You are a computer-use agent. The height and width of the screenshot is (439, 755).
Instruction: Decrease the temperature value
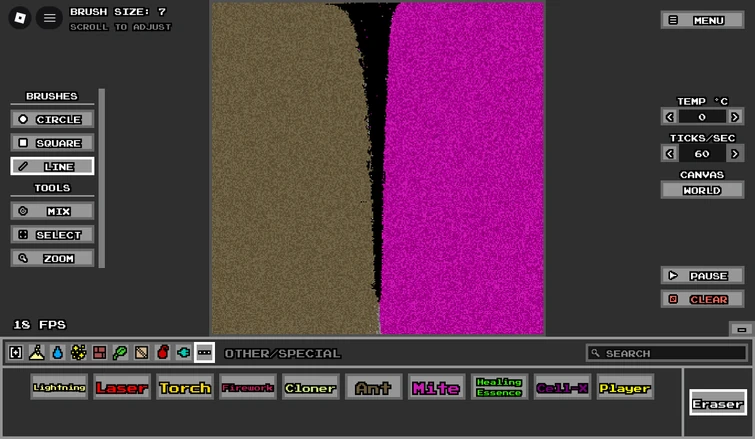click(x=669, y=116)
